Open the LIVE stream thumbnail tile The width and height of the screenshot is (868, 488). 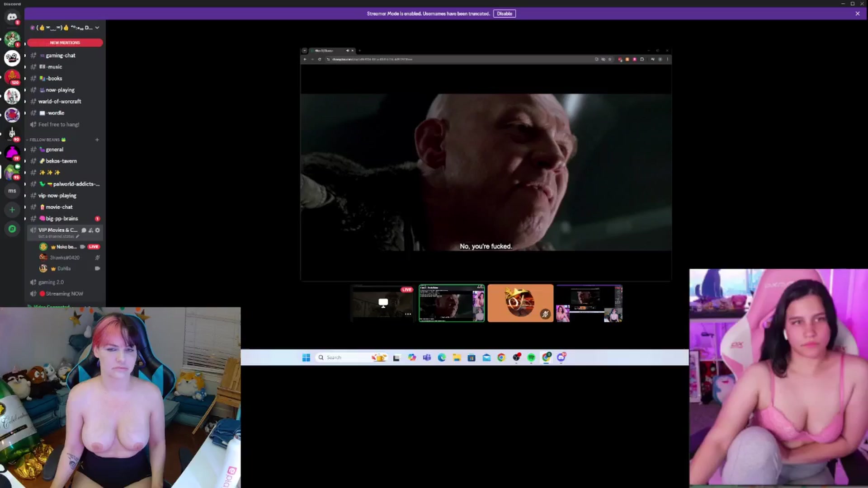pos(383,303)
